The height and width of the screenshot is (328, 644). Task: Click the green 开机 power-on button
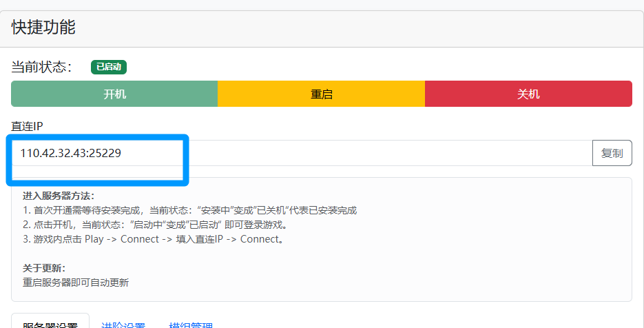coord(114,94)
